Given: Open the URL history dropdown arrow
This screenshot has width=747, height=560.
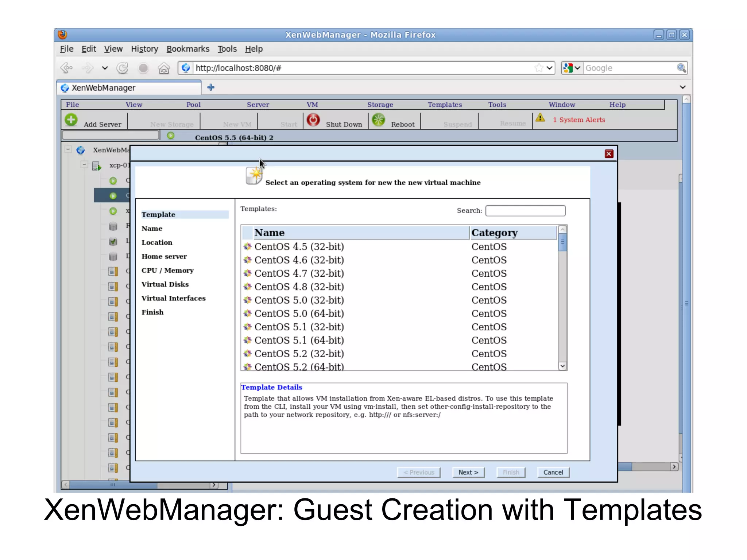Looking at the screenshot, I should (x=549, y=68).
